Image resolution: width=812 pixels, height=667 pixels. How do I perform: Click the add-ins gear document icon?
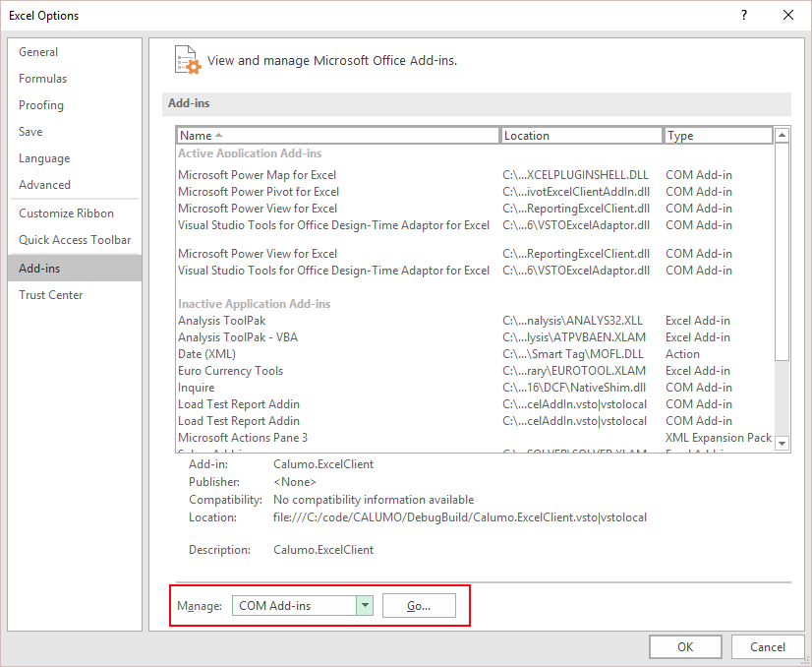click(x=188, y=60)
